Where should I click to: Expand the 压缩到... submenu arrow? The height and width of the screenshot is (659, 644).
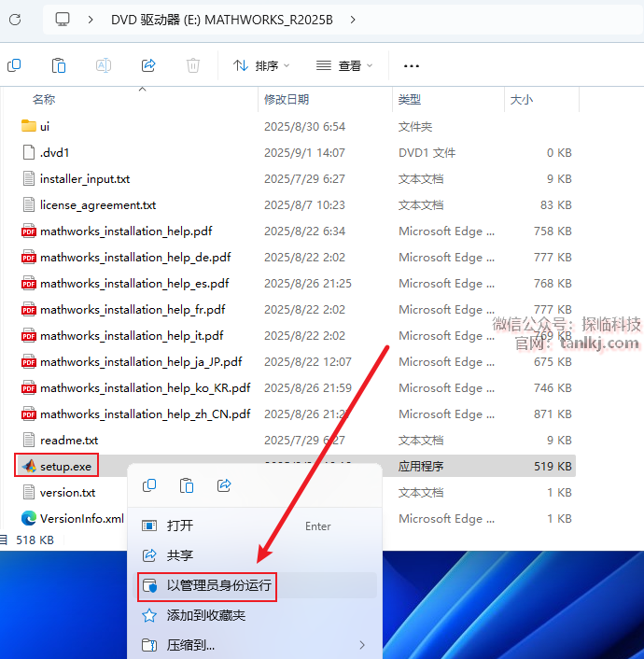pyautogui.click(x=362, y=645)
